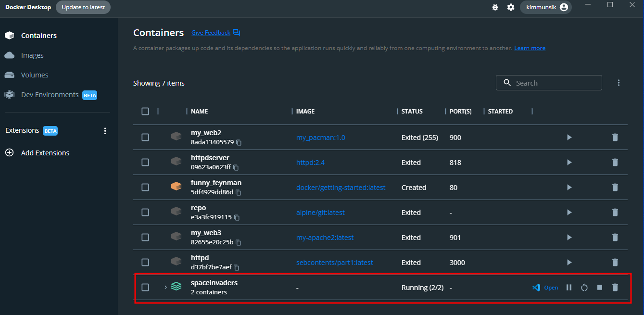The width and height of the screenshot is (644, 315).
Task: Stop the spaceinvaders containers
Action: coord(600,288)
